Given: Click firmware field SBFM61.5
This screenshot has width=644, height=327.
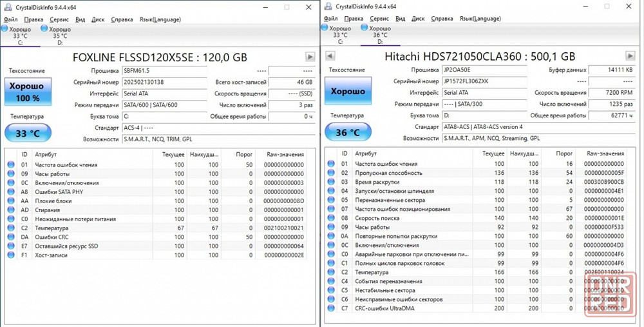Looking at the screenshot, I should coord(164,71).
